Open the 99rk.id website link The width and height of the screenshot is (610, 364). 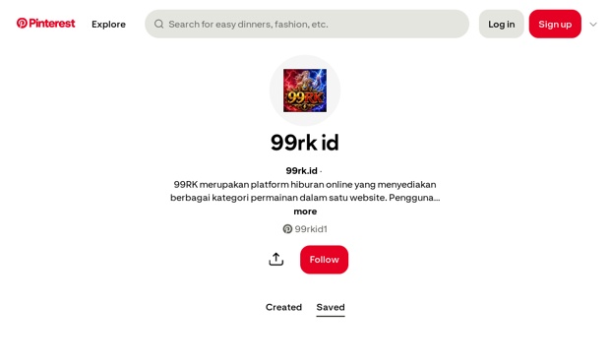[x=301, y=171]
